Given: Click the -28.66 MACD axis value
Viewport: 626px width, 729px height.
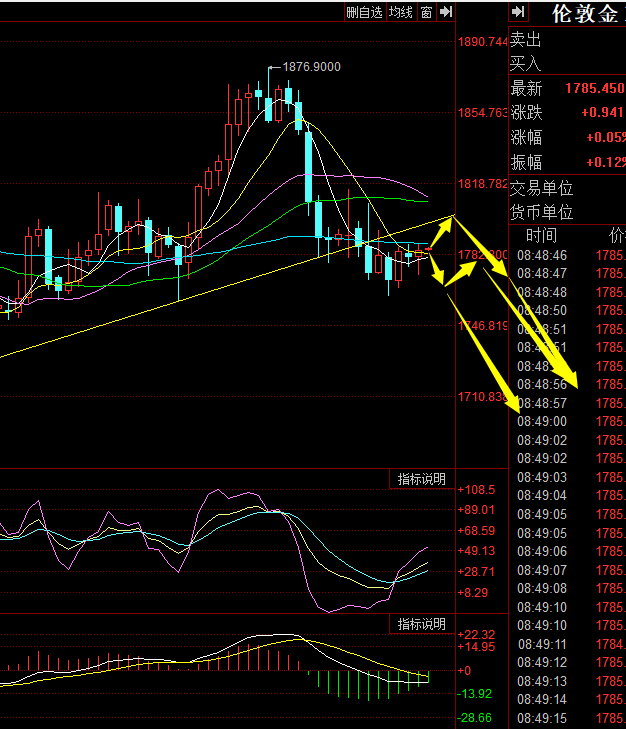Looking at the screenshot, I should 475,718.
